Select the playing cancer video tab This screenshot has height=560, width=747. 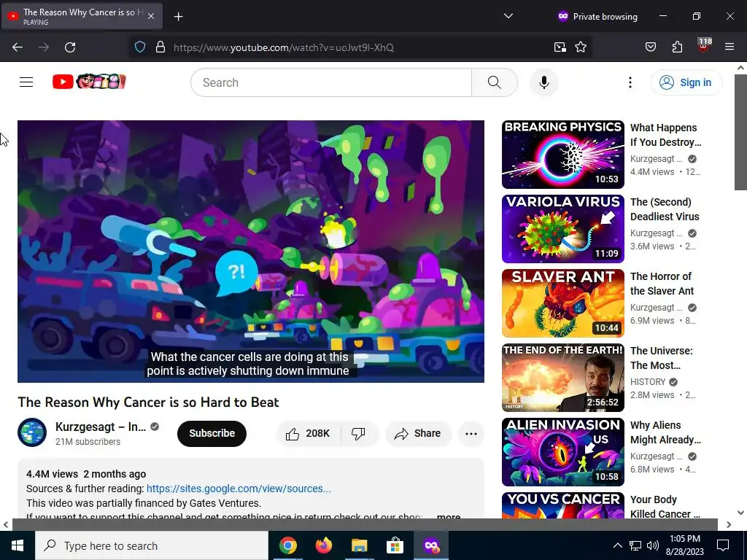[82, 16]
